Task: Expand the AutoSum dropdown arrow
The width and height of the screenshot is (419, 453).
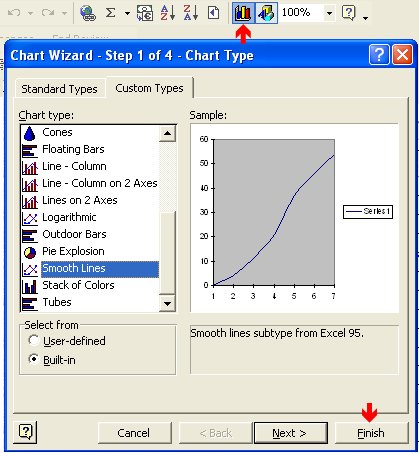Action: click(127, 14)
